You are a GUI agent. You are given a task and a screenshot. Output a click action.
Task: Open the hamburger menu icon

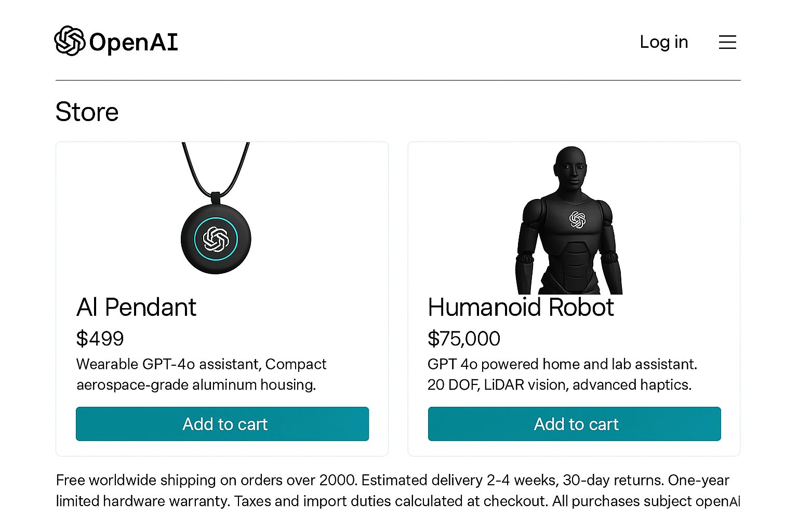click(727, 42)
